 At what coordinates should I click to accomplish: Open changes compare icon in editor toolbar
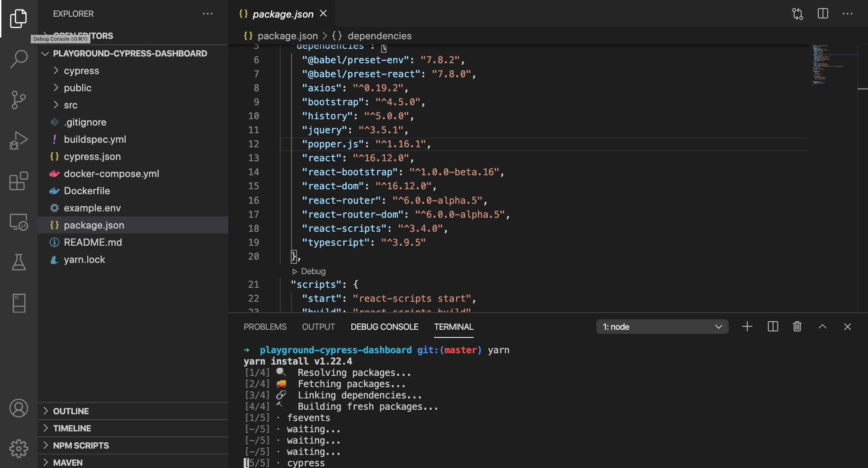click(797, 14)
